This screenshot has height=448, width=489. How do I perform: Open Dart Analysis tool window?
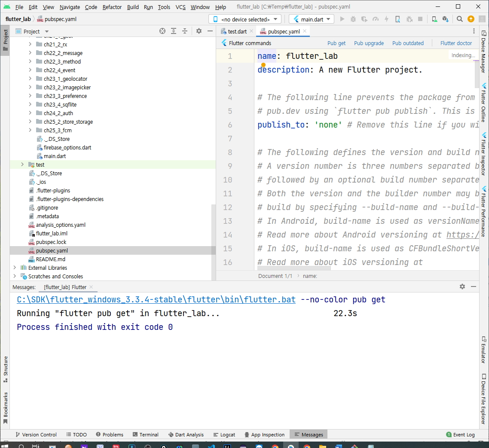(186, 434)
